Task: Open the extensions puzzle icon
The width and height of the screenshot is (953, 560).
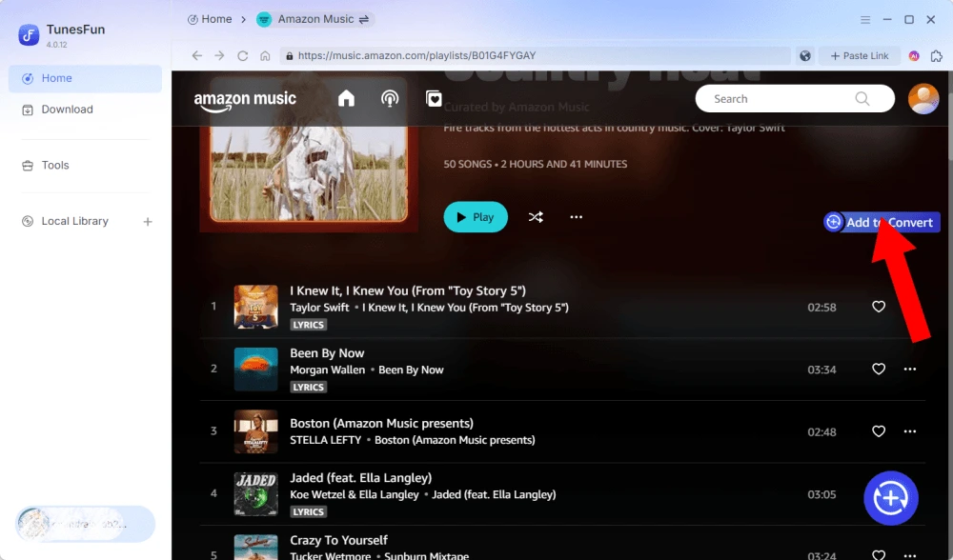Action: click(x=937, y=56)
